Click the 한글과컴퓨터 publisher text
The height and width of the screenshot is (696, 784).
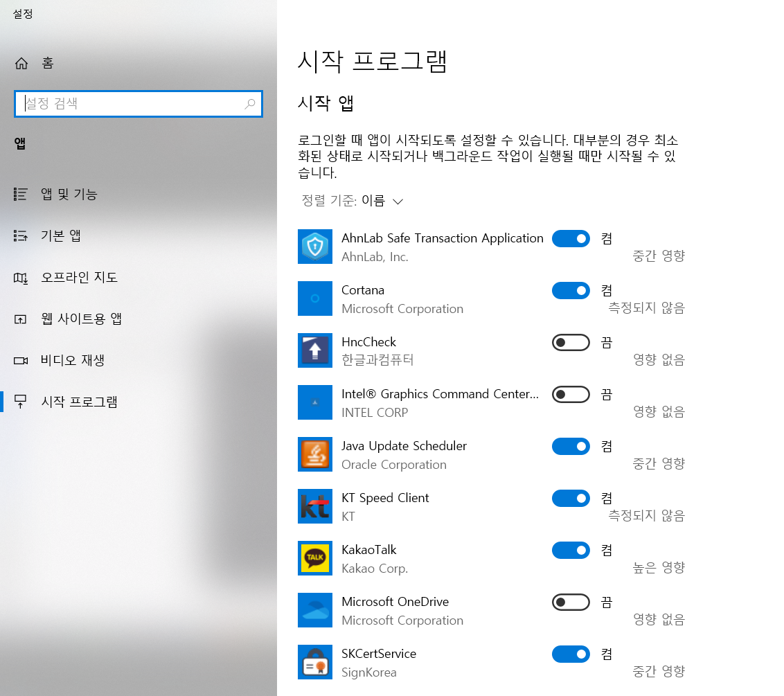[377, 361]
